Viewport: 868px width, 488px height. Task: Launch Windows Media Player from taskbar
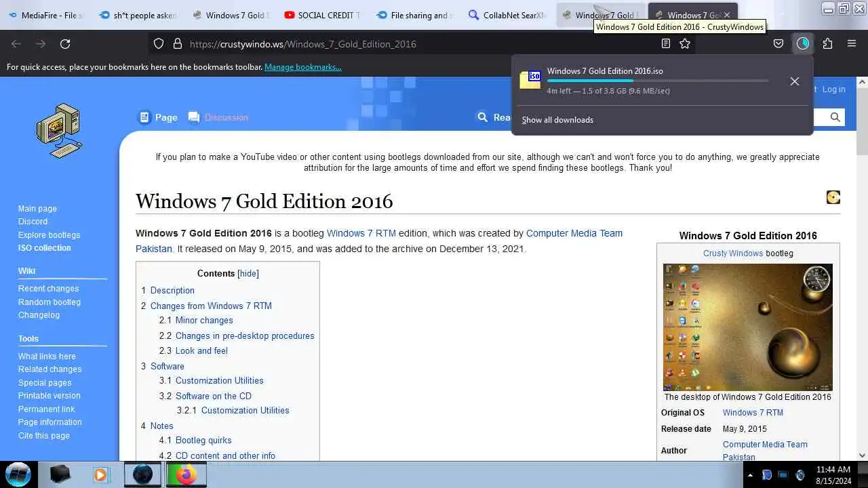pos(100,474)
